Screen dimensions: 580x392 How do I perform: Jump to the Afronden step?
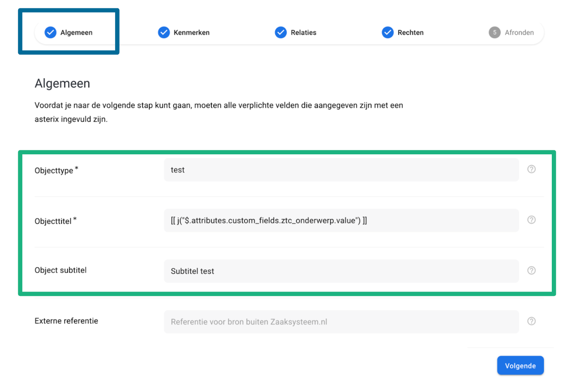[x=511, y=33]
